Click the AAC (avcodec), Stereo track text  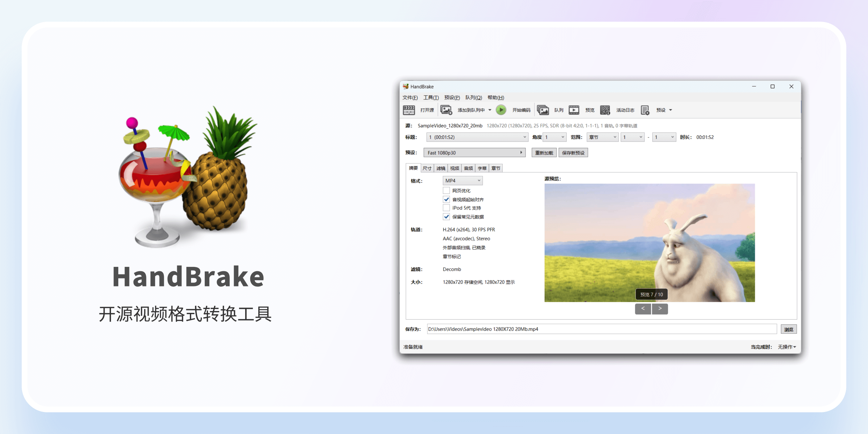466,239
